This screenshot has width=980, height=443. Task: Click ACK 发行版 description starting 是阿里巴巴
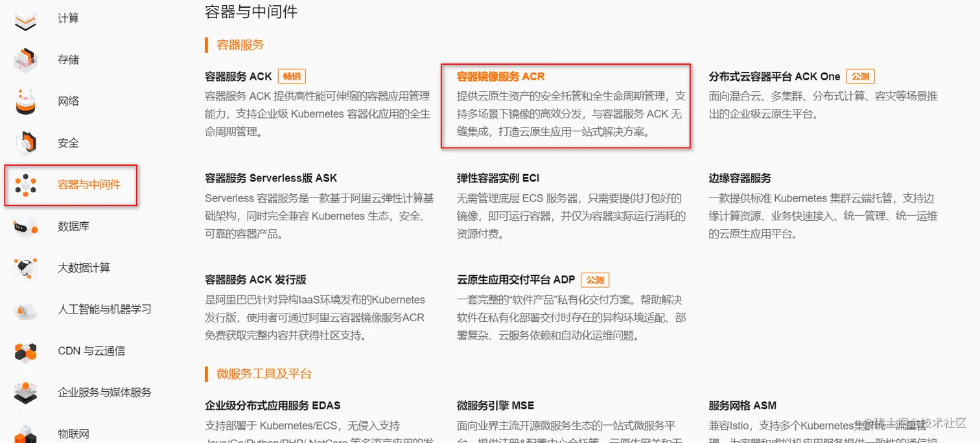315,317
